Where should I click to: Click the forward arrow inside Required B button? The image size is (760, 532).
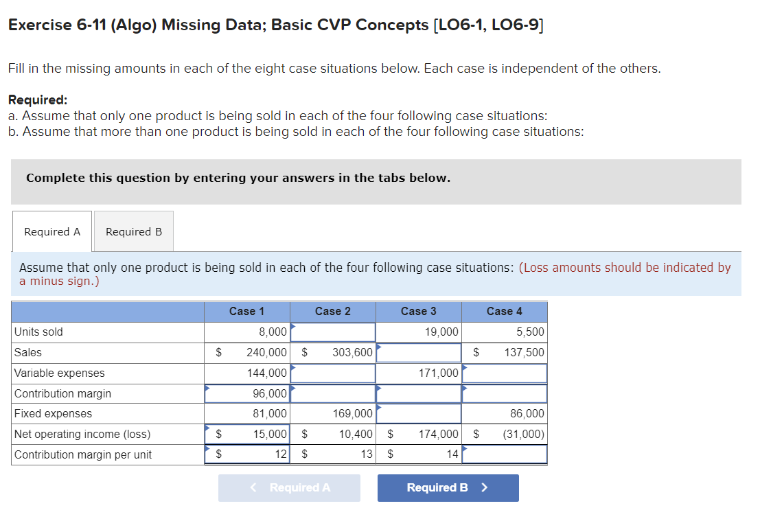click(x=483, y=487)
